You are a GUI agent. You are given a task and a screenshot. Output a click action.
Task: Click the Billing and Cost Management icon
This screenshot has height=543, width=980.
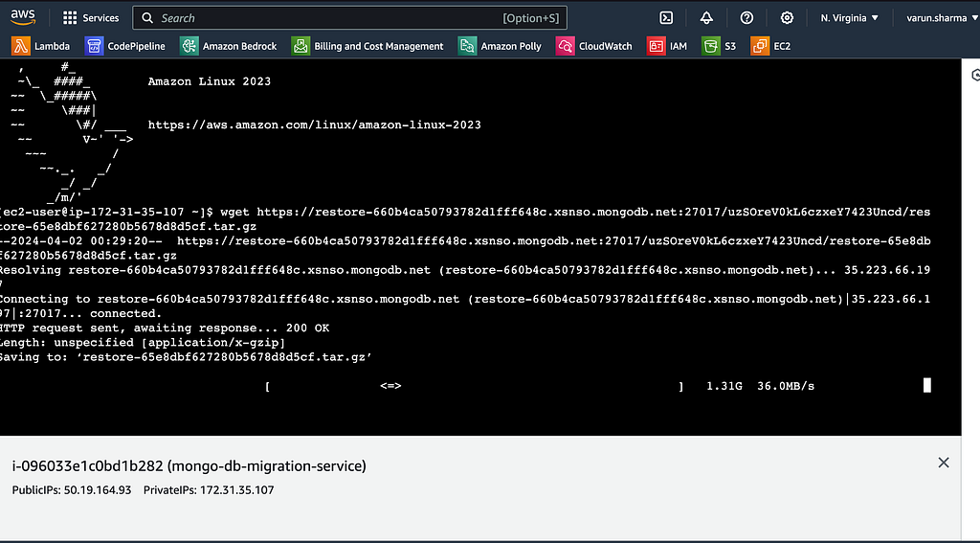tap(301, 46)
